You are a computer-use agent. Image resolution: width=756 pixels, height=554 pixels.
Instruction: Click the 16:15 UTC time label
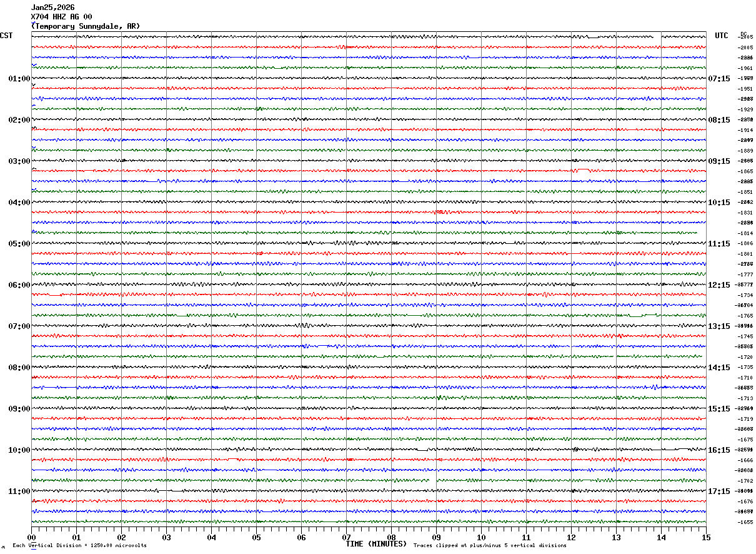tap(719, 450)
